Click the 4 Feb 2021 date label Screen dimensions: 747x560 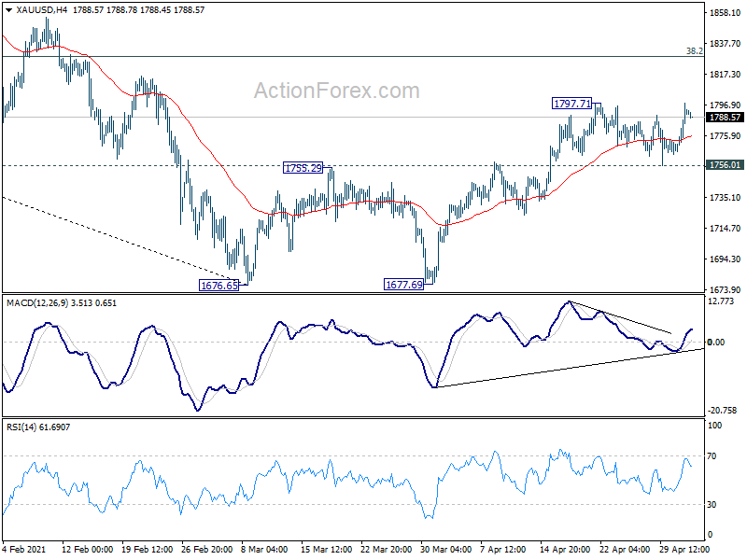(24, 549)
